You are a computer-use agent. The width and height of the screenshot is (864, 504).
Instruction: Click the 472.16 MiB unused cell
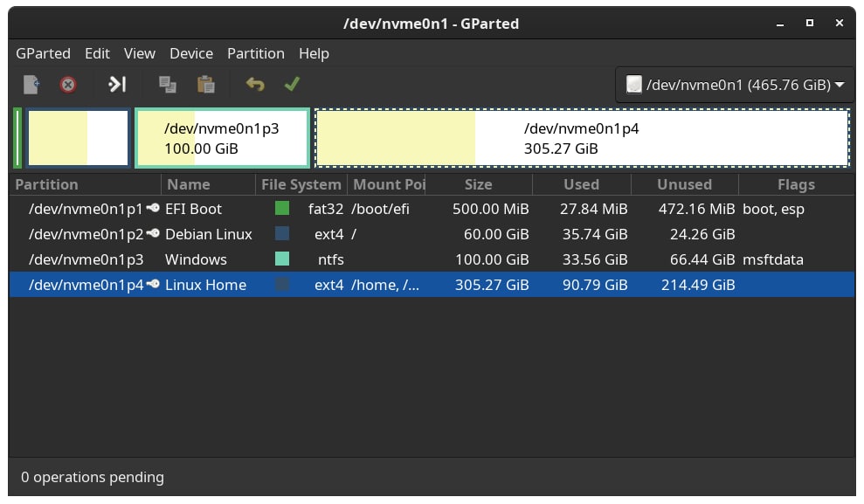(x=696, y=209)
